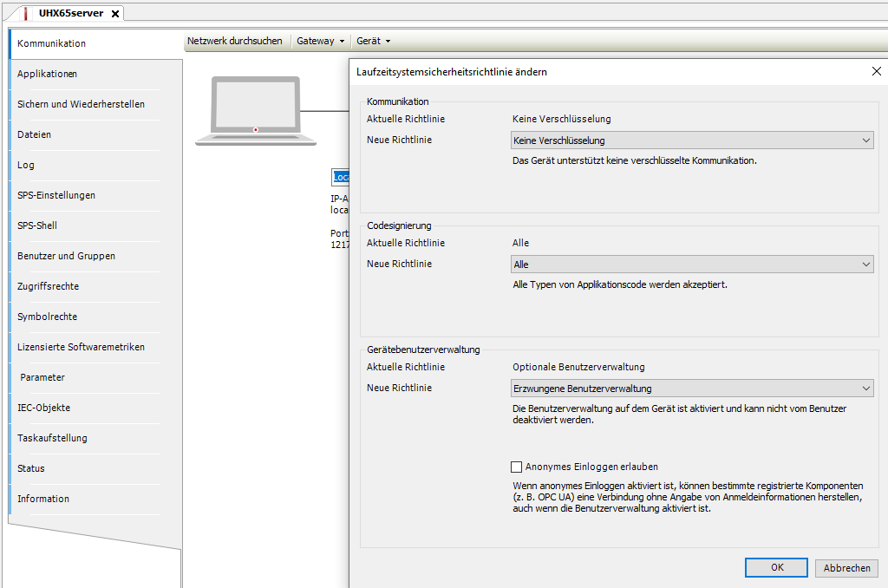The width and height of the screenshot is (888, 588).
Task: Open the Gateway menu
Action: coord(320,41)
